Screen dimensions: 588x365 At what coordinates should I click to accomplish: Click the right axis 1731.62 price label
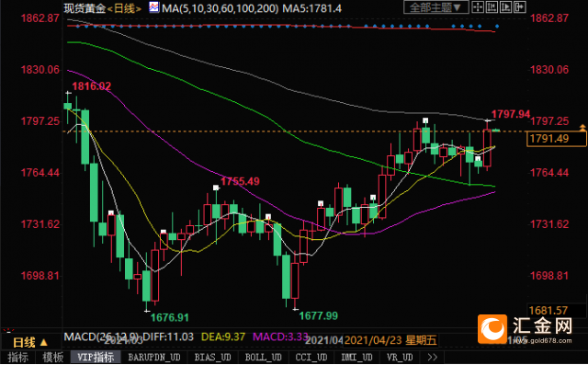[x=549, y=224]
